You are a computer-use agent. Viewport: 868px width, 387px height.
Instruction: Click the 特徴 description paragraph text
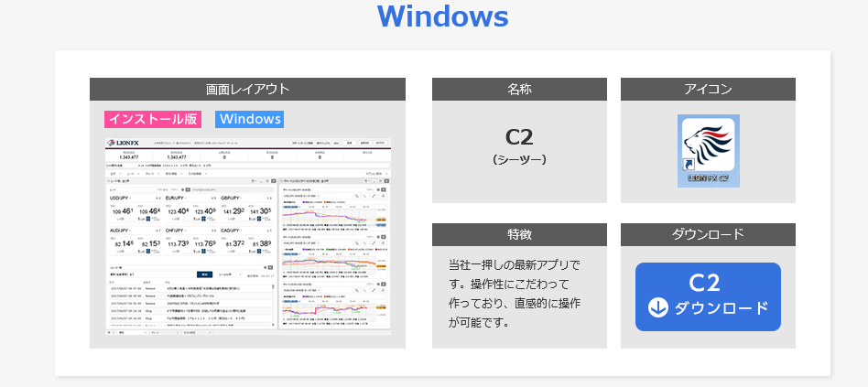click(x=515, y=293)
